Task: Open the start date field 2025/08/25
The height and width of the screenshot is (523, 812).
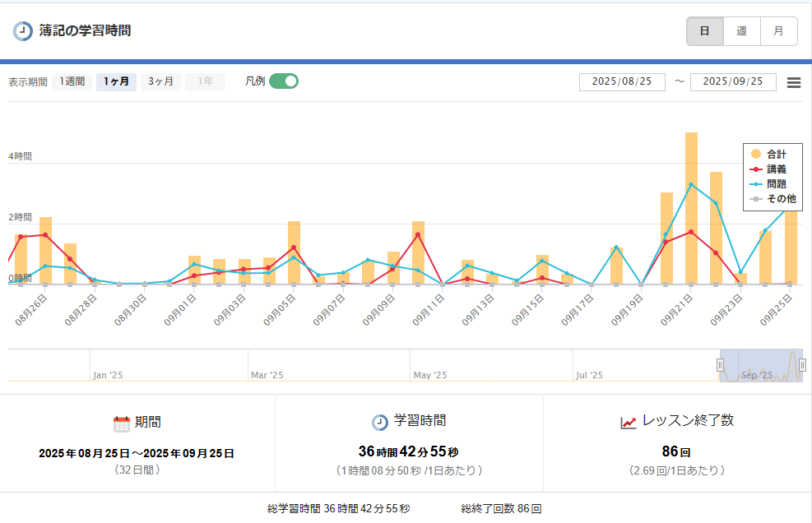Action: (x=622, y=81)
